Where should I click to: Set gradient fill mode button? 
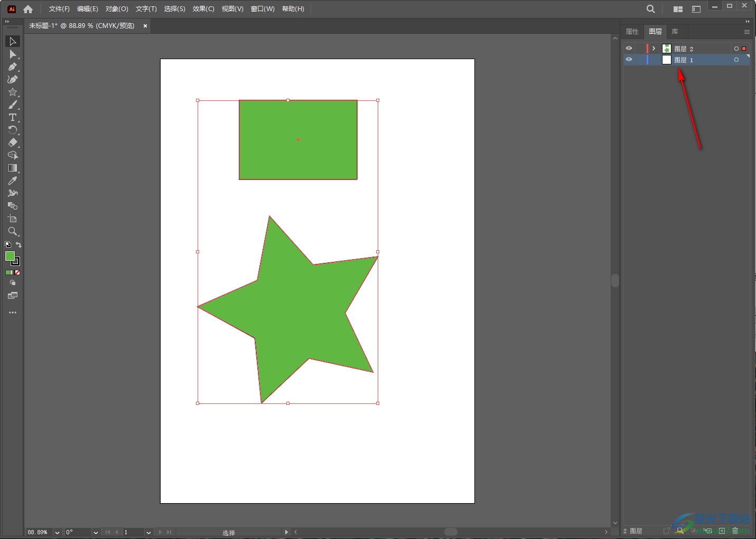point(13,272)
